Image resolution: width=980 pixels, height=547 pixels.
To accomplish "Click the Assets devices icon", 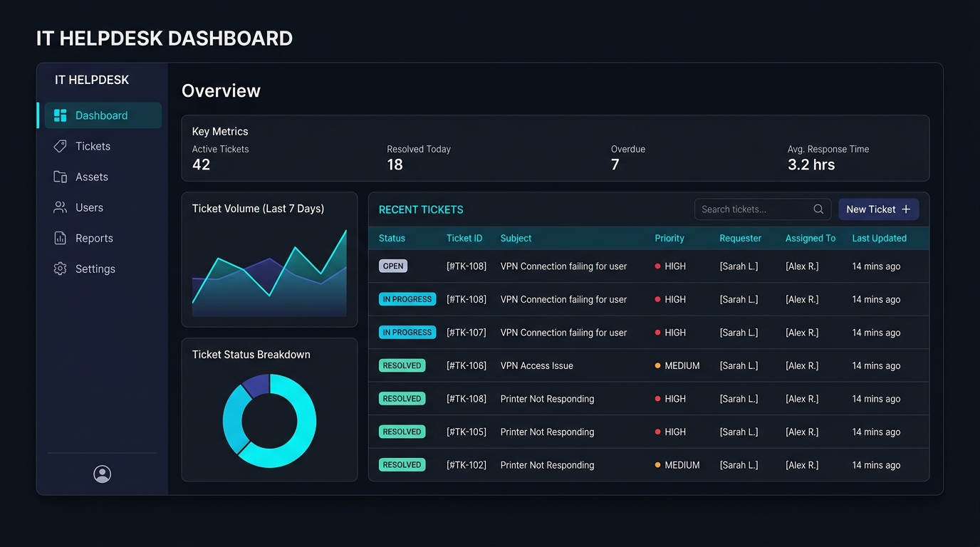I will (x=61, y=177).
